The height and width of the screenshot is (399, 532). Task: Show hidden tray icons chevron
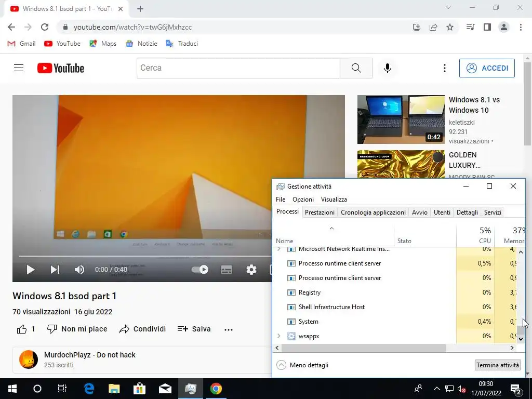click(x=436, y=389)
